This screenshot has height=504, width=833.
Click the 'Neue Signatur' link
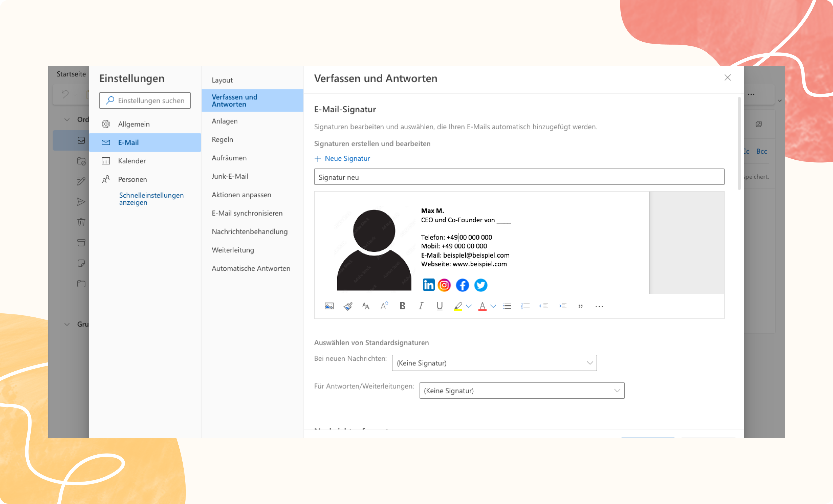point(347,159)
